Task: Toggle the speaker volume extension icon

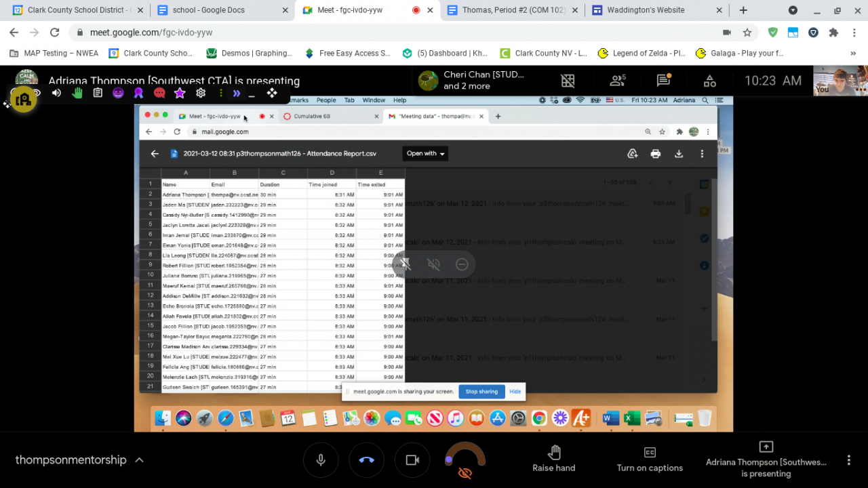Action: (x=56, y=93)
